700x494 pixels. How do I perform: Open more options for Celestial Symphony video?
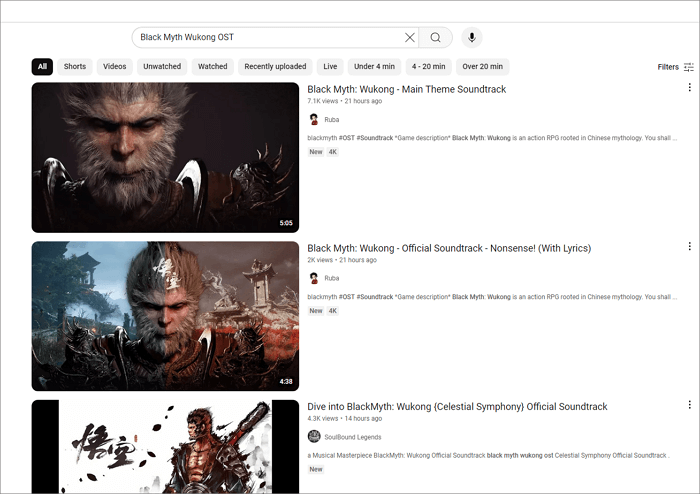click(x=689, y=405)
